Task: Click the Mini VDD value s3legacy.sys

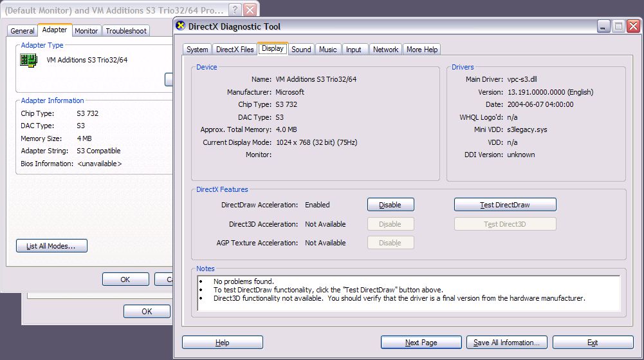Action: pos(527,129)
